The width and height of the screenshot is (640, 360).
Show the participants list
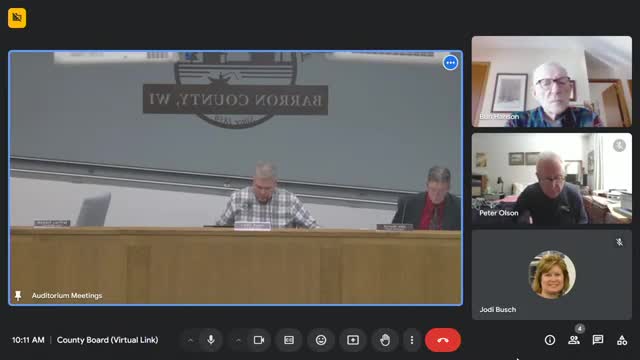click(574, 340)
